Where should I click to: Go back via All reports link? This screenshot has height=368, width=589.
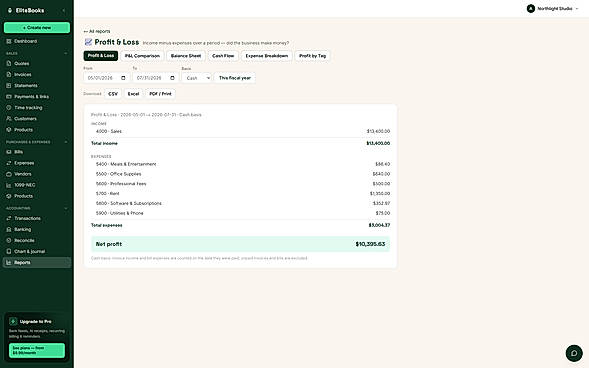pos(97,31)
